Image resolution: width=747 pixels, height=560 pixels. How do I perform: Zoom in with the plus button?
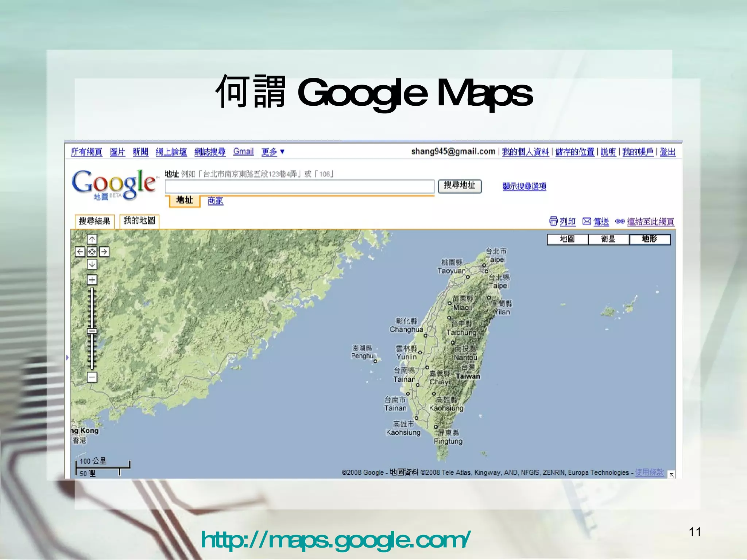pyautogui.click(x=92, y=280)
